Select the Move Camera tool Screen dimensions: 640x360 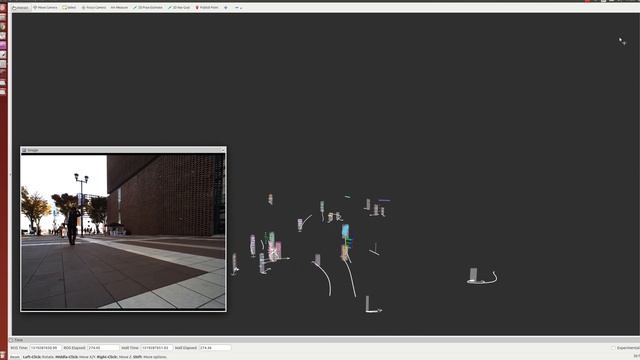tap(45, 7)
